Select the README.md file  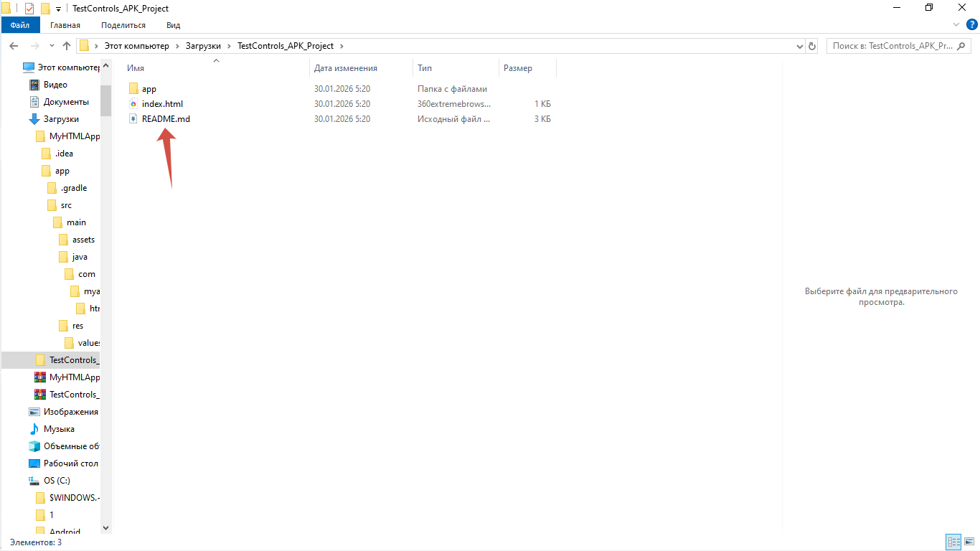[x=166, y=119]
